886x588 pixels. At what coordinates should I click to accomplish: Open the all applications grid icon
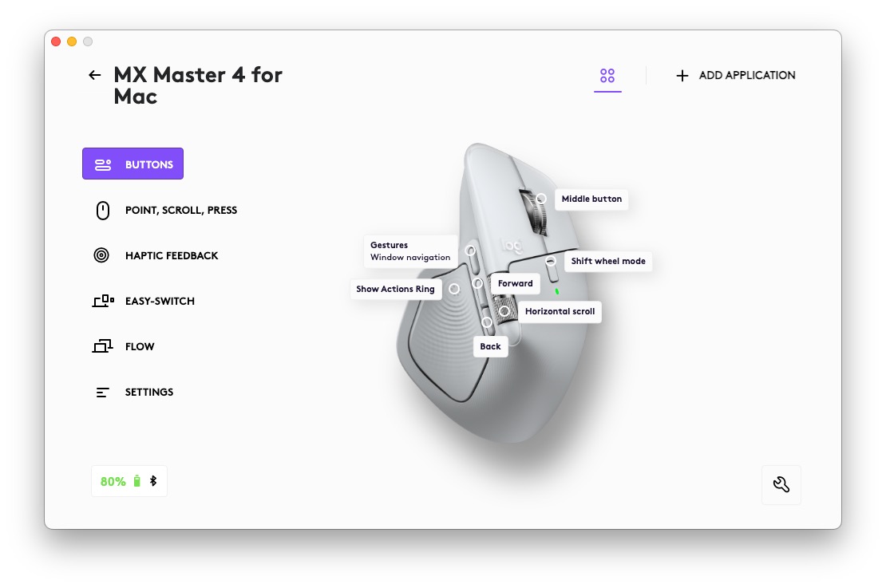coord(607,76)
